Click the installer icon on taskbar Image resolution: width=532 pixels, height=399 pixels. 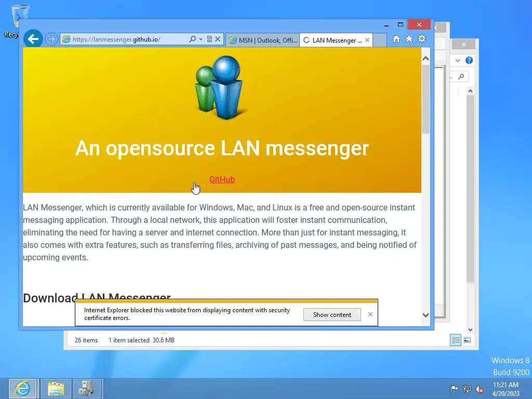pyautogui.click(x=87, y=389)
